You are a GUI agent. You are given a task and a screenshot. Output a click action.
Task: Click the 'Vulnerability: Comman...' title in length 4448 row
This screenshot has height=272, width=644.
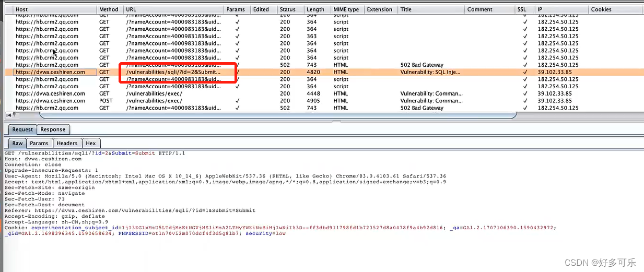(431, 93)
